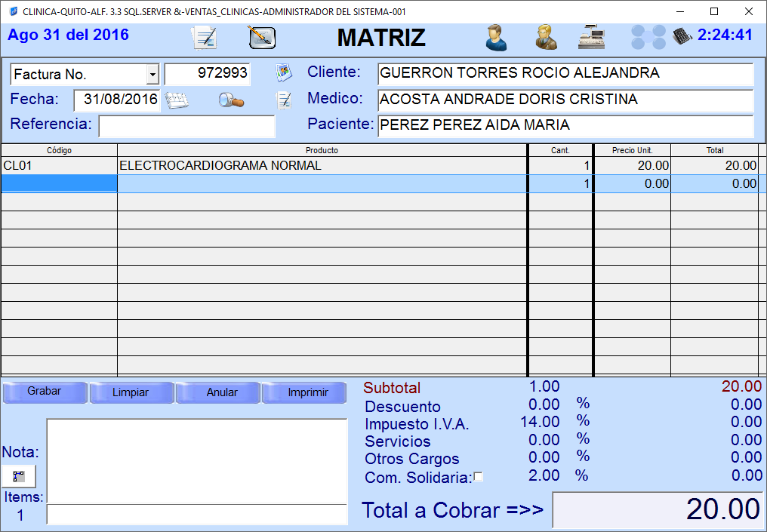Screen dimensions: 767x532
Task: Enable the Com. Solidaria checkbox
Action: pos(478,477)
